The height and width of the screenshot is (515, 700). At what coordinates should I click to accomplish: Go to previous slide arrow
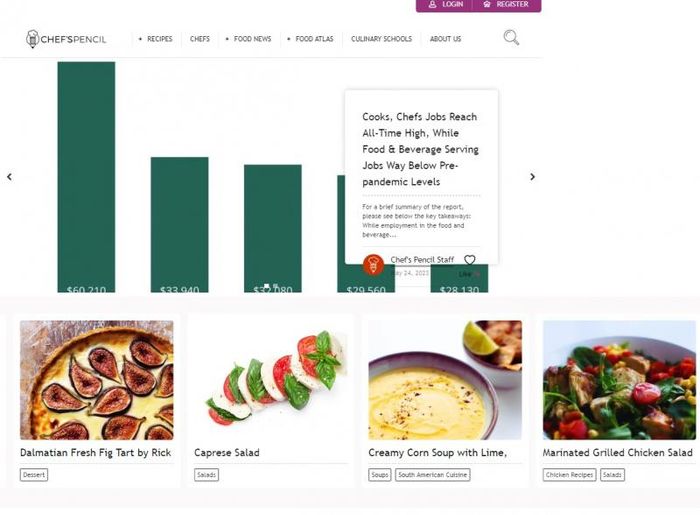pos(9,177)
